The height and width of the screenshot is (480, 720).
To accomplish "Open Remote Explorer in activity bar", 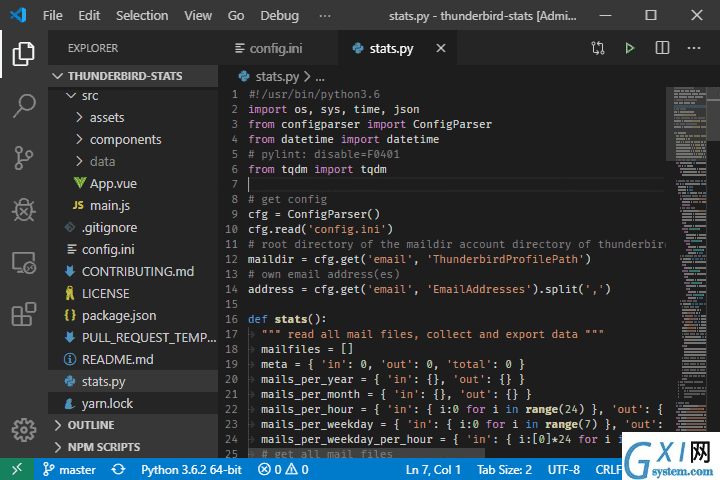I will [x=24, y=263].
